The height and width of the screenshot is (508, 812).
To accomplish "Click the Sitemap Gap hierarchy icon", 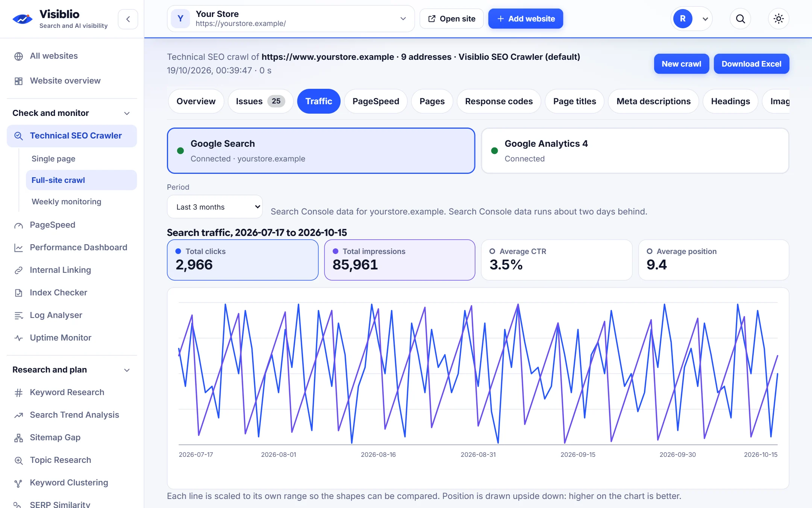I will pyautogui.click(x=18, y=438).
